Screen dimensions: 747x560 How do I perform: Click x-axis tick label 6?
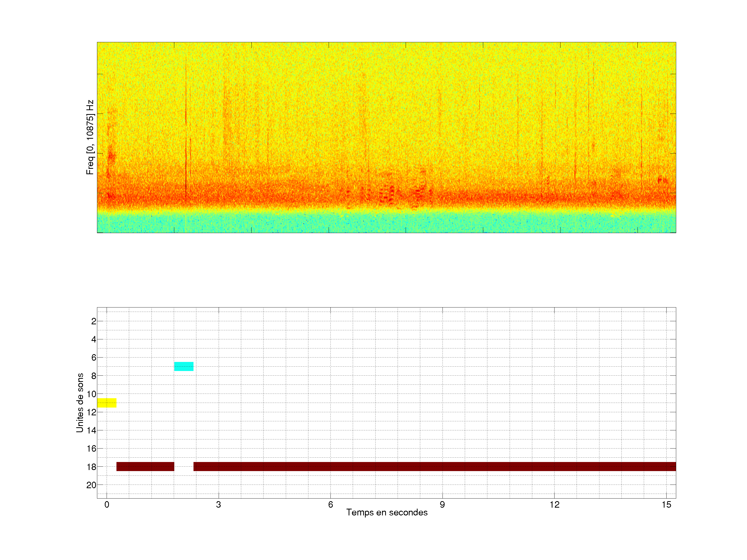point(330,505)
